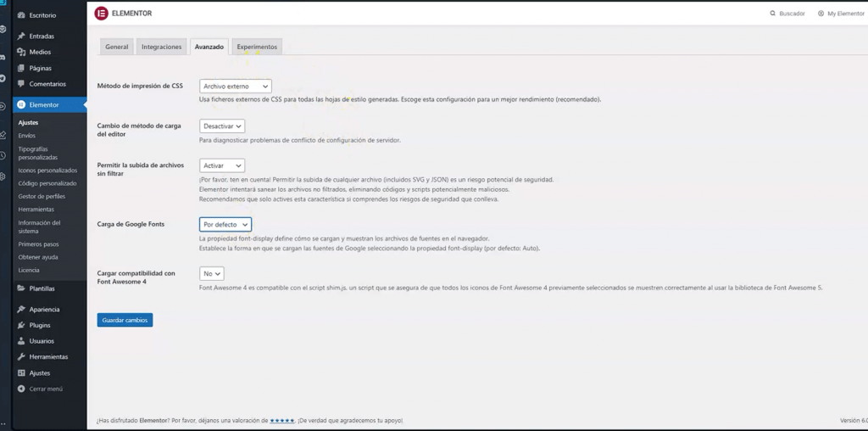Open Tipografías personalizadas submenu item
This screenshot has height=431, width=868.
point(37,153)
